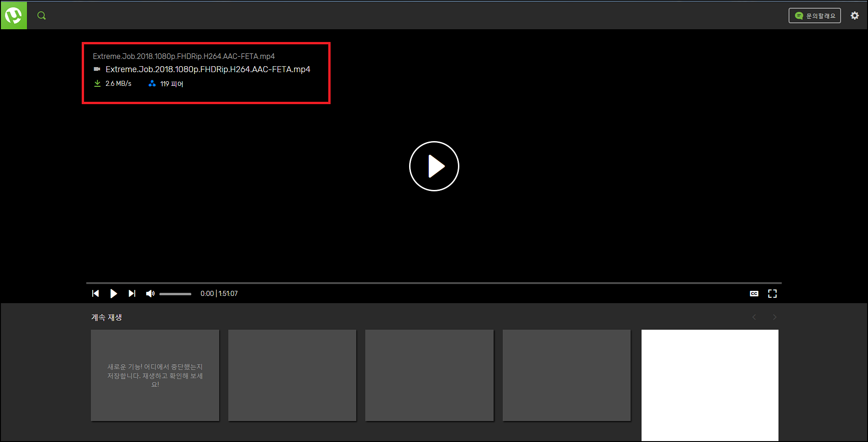The width and height of the screenshot is (868, 442).
Task: Open the search magnifier icon
Action: (x=42, y=16)
